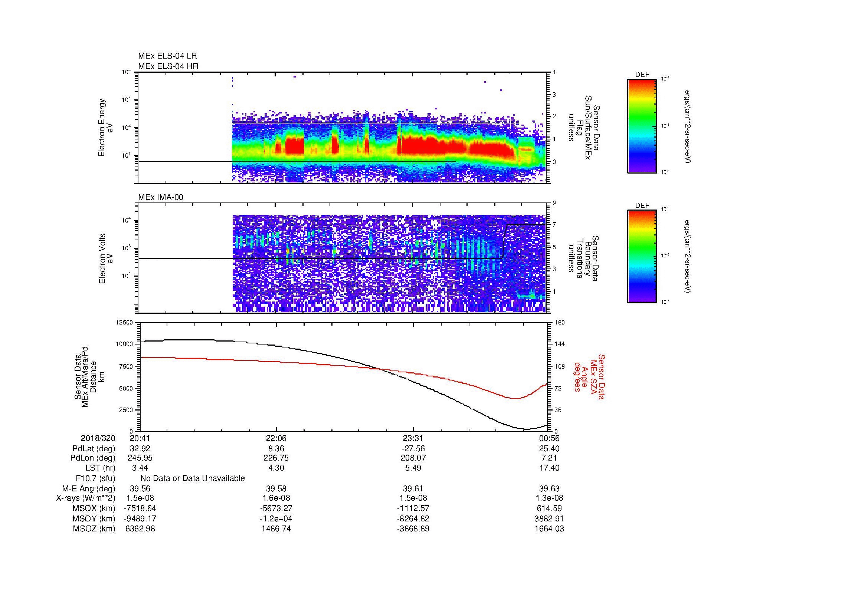
Task: Click the PdLat value '32.92'
Action: 140,449
